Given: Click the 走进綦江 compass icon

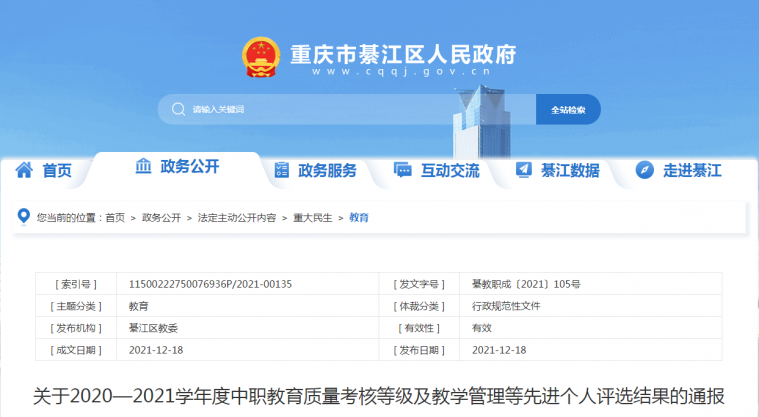Looking at the screenshot, I should [644, 170].
